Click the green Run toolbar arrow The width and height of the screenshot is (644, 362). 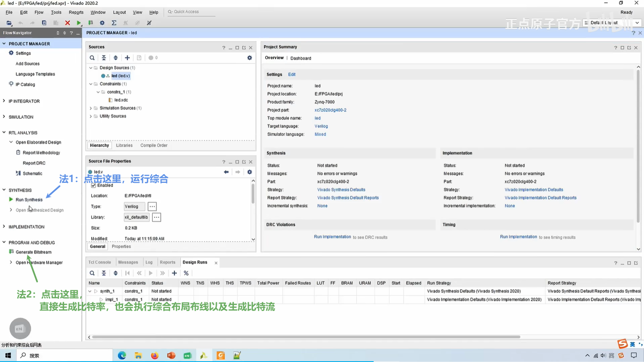coord(79,23)
